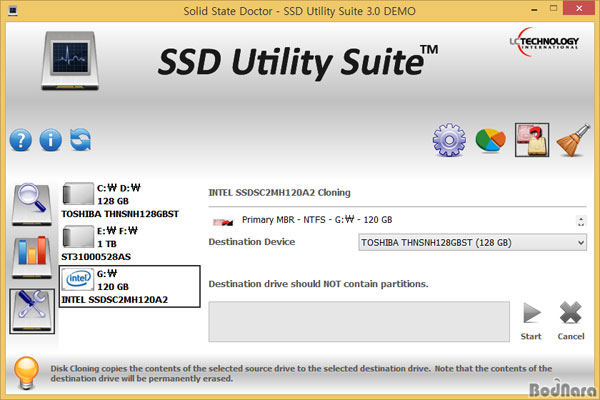Screen dimensions: 600x400
Task: Click the partition list scroll stepper
Action: point(581,221)
